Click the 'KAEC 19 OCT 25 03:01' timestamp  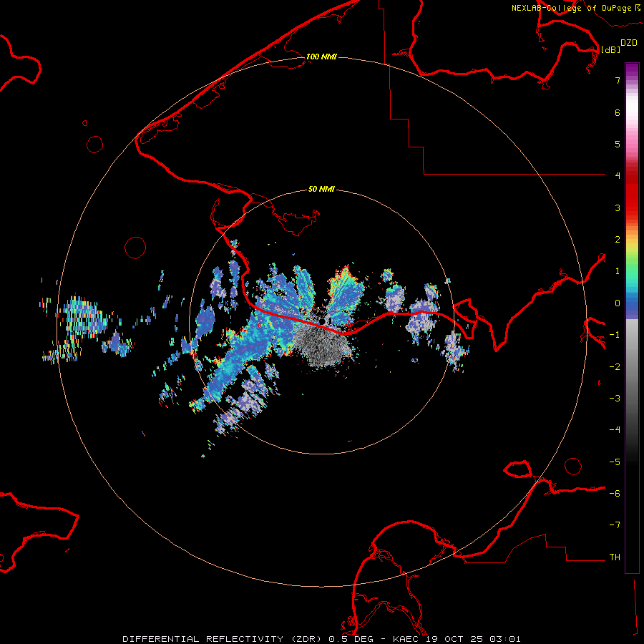click(457, 639)
